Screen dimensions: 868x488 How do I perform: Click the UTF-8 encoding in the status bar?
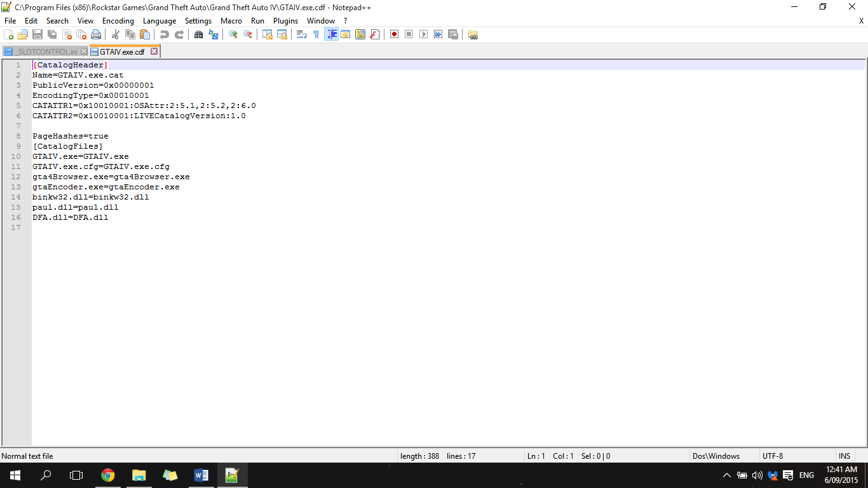click(773, 456)
